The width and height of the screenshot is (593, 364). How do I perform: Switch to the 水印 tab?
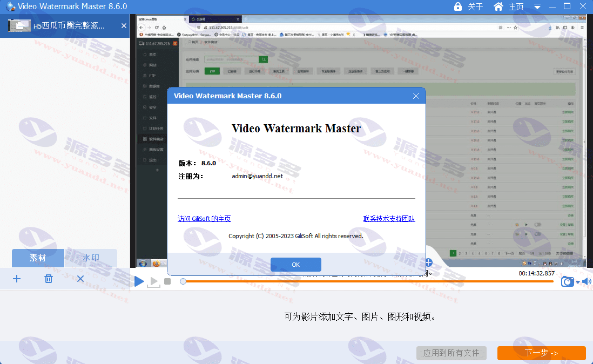(91, 258)
